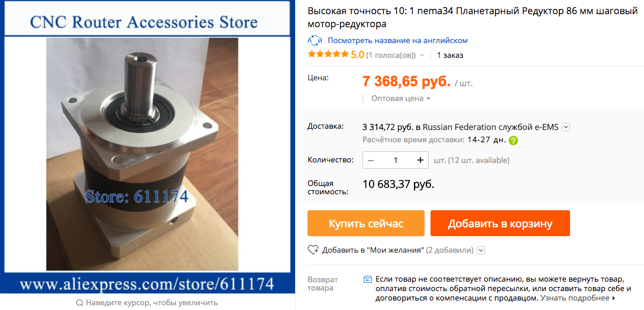Open the wishlist options dropdown arrow
The width and height of the screenshot is (644, 310).
coord(481,250)
